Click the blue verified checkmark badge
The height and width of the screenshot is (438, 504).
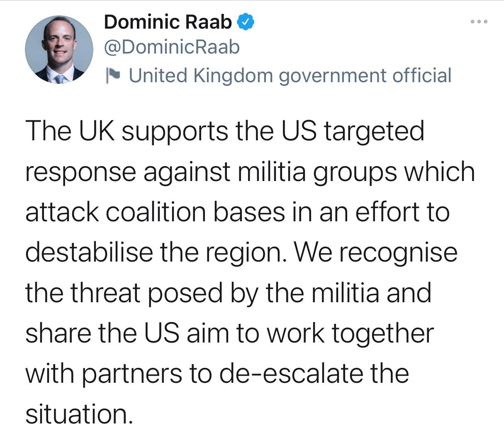(x=245, y=22)
